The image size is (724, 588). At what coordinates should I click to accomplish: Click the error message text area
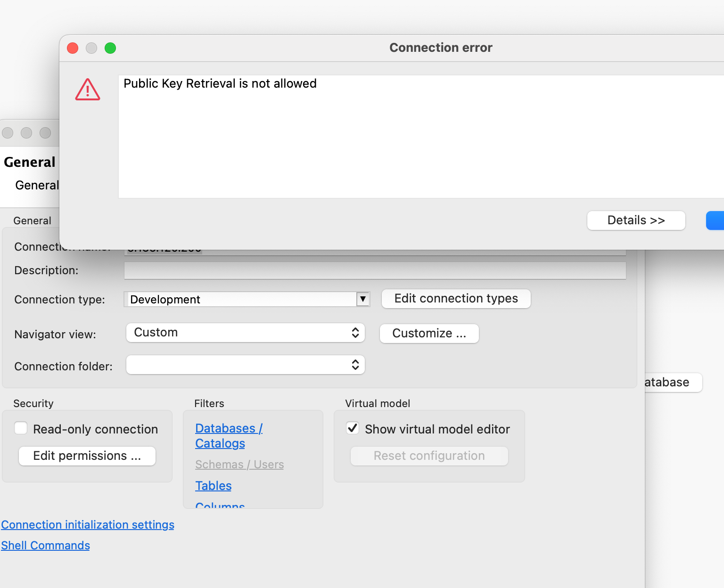tap(421, 137)
